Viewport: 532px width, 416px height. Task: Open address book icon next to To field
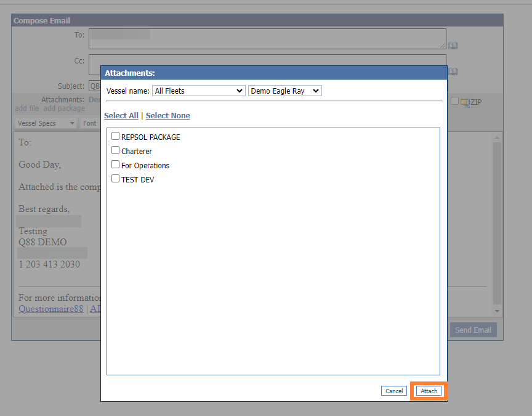tap(453, 45)
